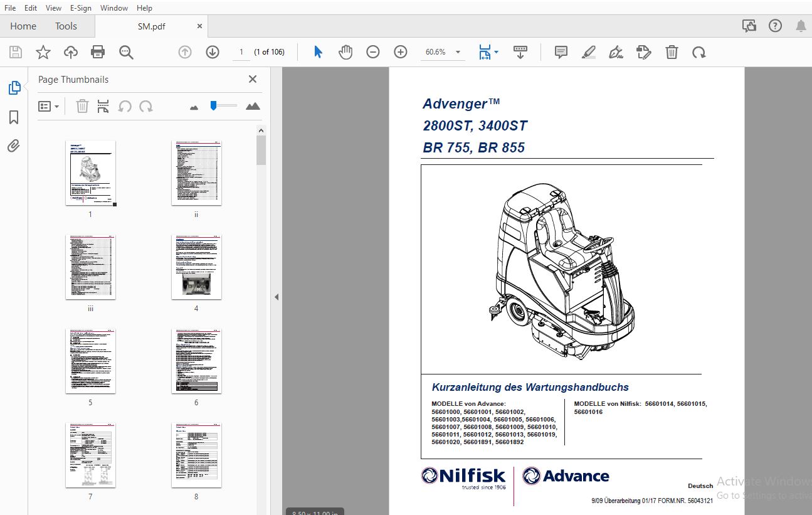Open the Help menu
Viewport: 812px width, 515px height.
(x=144, y=8)
